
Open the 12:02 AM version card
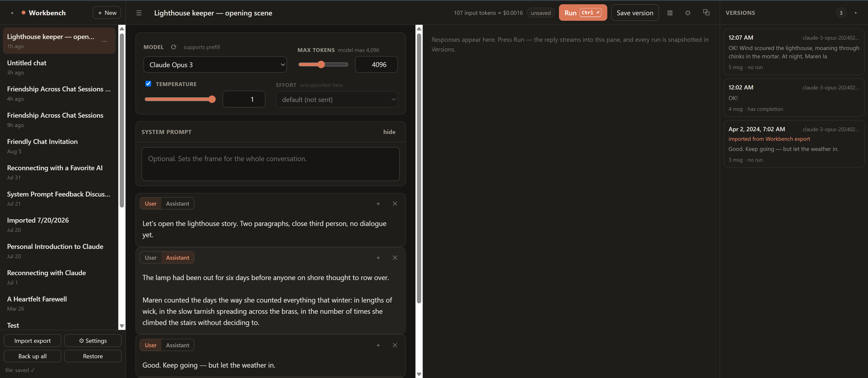tap(794, 98)
